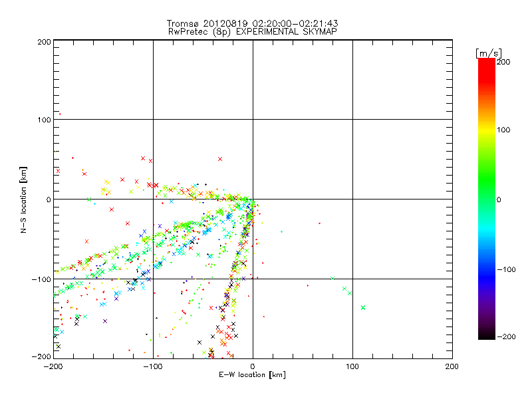Image resolution: width=532 pixels, height=399 pixels.
Task: Click the x-axis tick label '200'
Action: coord(452,366)
